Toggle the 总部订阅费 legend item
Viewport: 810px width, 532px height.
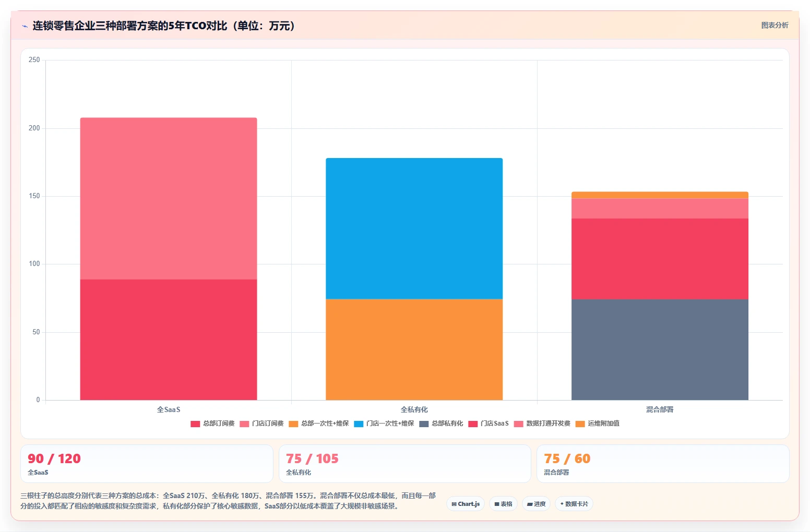click(212, 424)
